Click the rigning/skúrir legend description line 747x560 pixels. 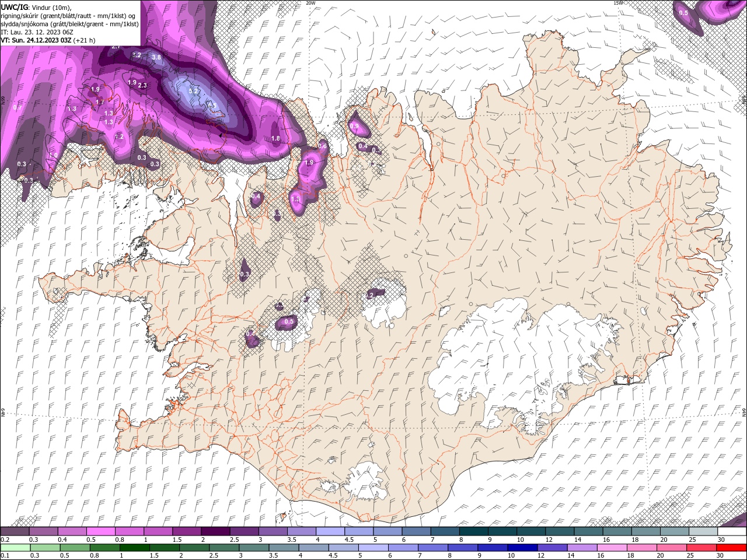pyautogui.click(x=68, y=16)
